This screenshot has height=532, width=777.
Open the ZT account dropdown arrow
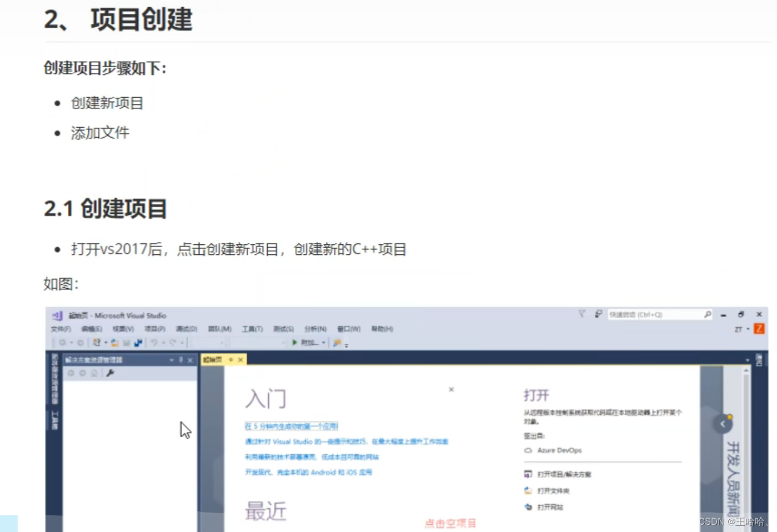pyautogui.click(x=748, y=329)
